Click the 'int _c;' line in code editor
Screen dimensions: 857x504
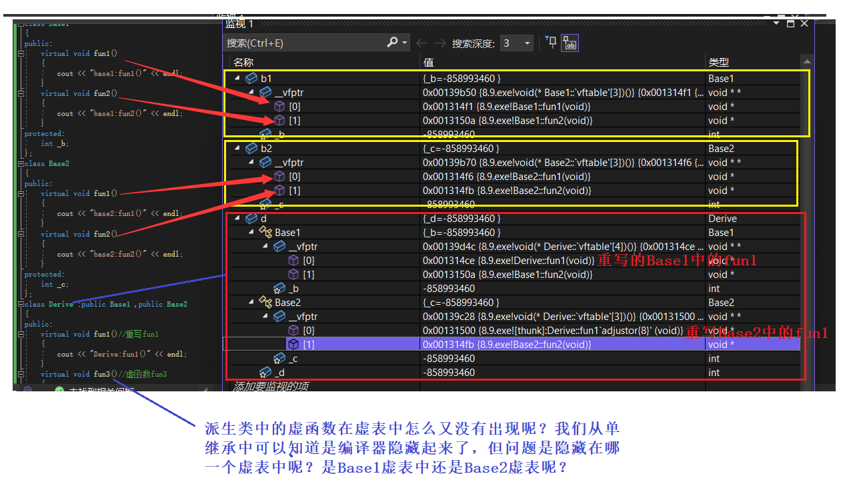(x=53, y=284)
